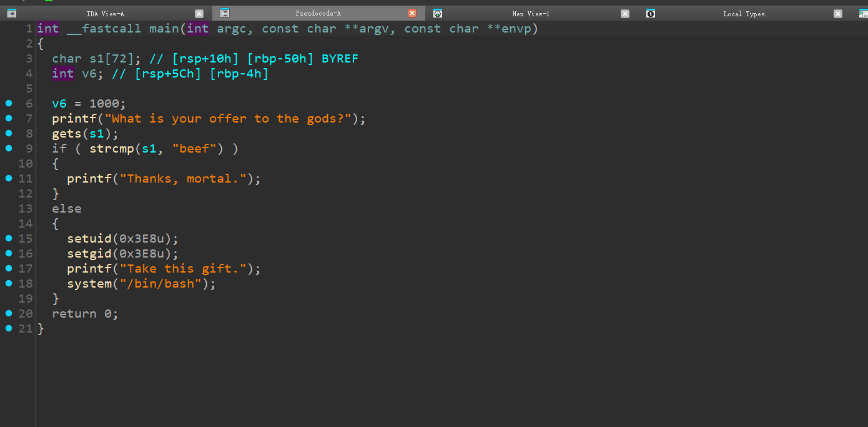Toggle breakpoint dot on line 15 setuid
The image size is (868, 427).
point(9,238)
